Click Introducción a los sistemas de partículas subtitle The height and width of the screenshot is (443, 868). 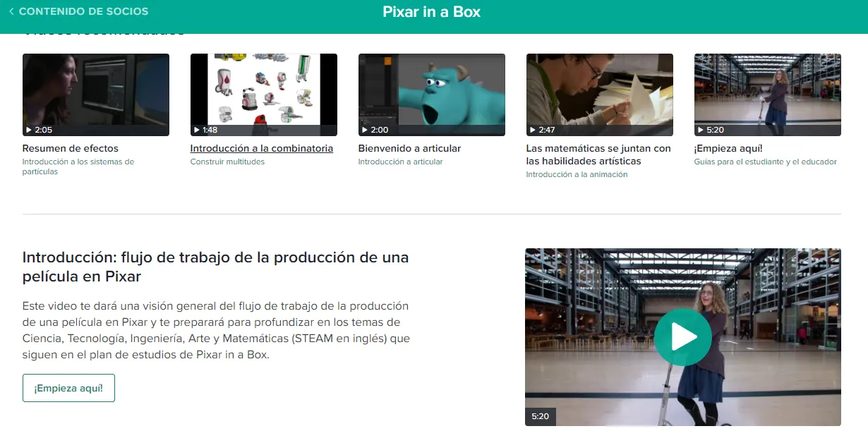click(78, 166)
